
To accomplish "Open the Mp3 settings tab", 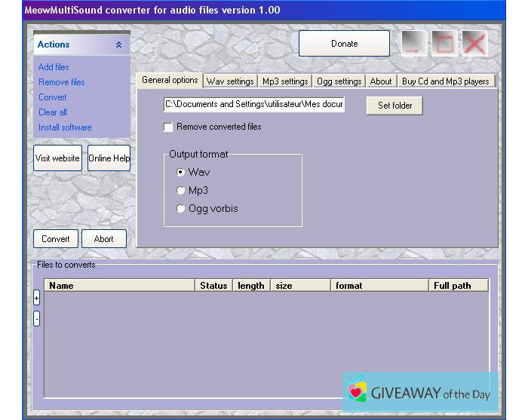I will [285, 81].
